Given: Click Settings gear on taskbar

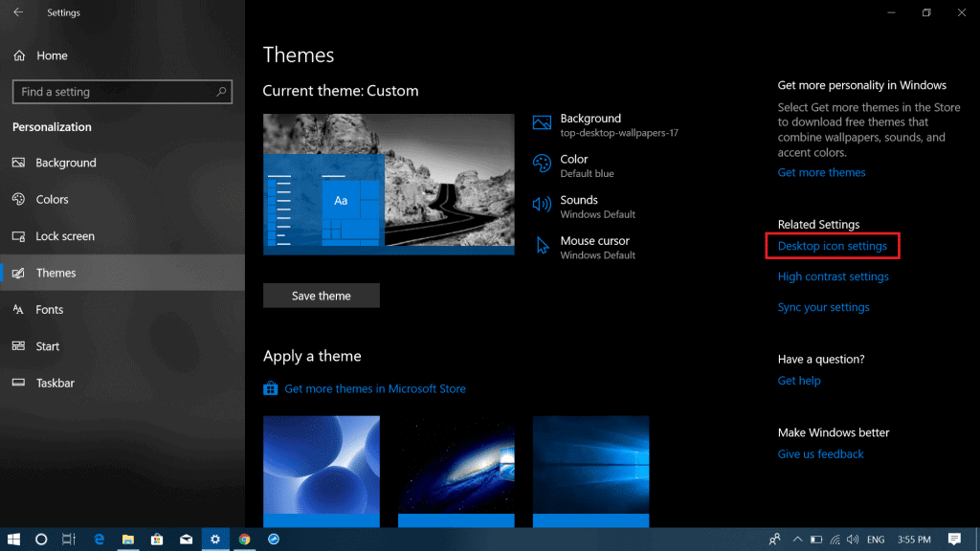Looking at the screenshot, I should point(215,540).
